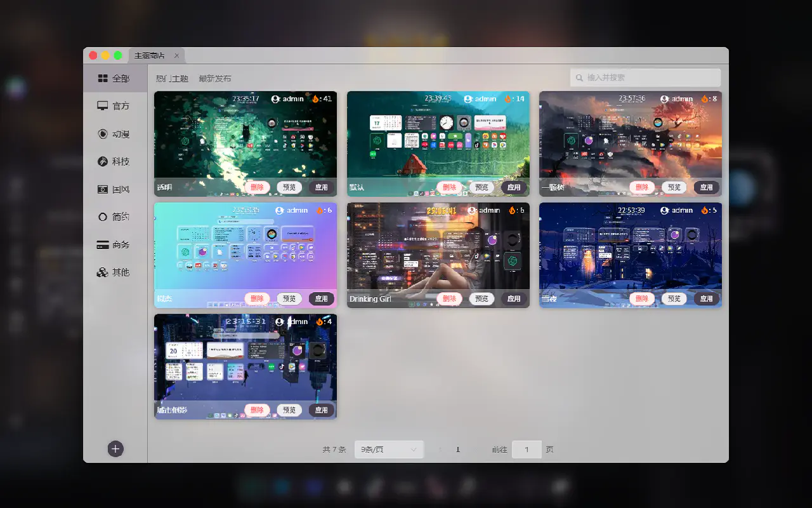
Task: Click the flame popularity icon on 透明 theme
Action: coord(316,98)
